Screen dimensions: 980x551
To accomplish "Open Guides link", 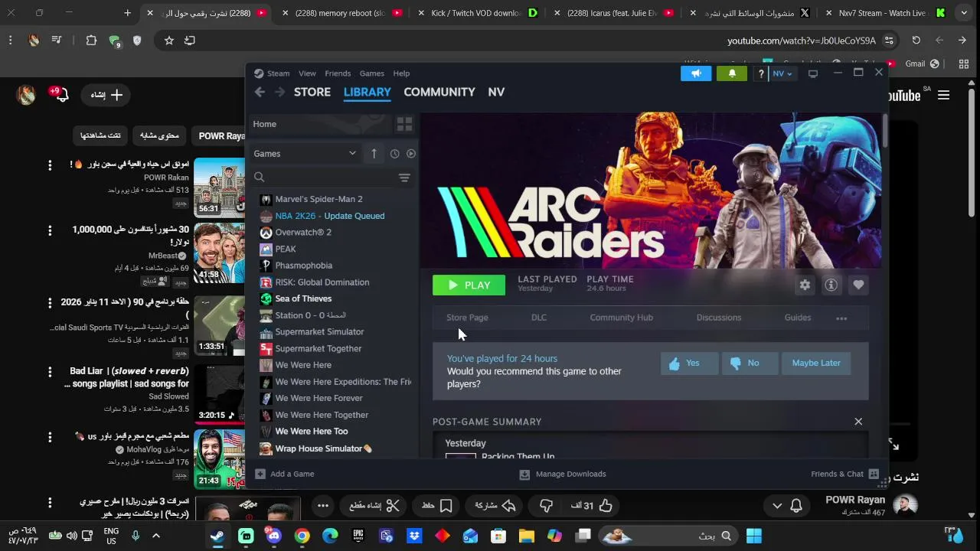I will [798, 318].
